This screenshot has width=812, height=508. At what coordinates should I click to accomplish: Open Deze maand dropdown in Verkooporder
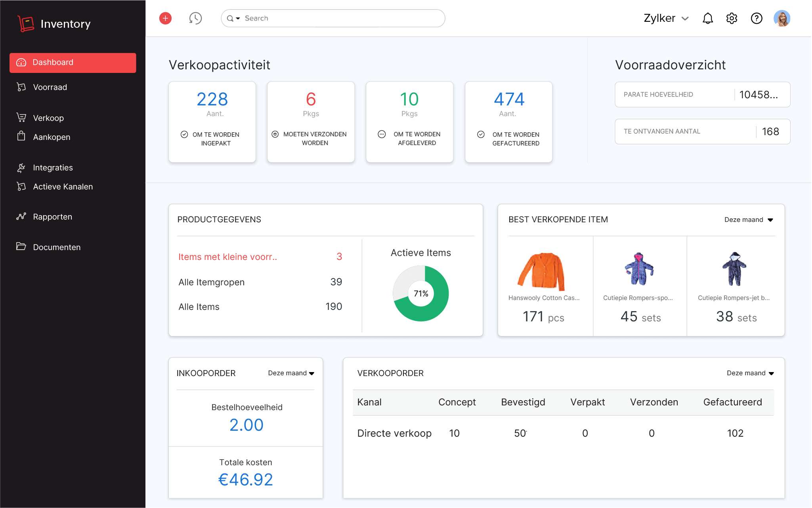pyautogui.click(x=750, y=373)
